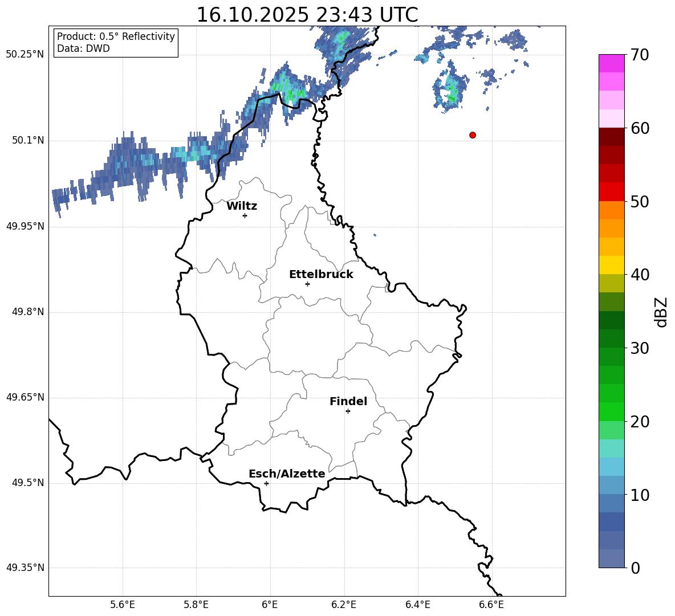
Task: Click the colorbar tick value 20
Action: [640, 422]
